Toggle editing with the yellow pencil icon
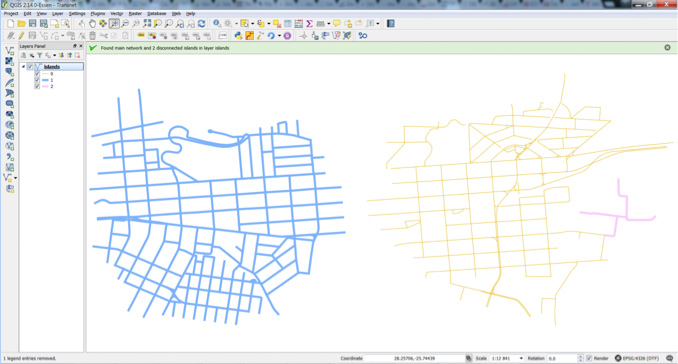This screenshot has width=678, height=364. (21, 35)
